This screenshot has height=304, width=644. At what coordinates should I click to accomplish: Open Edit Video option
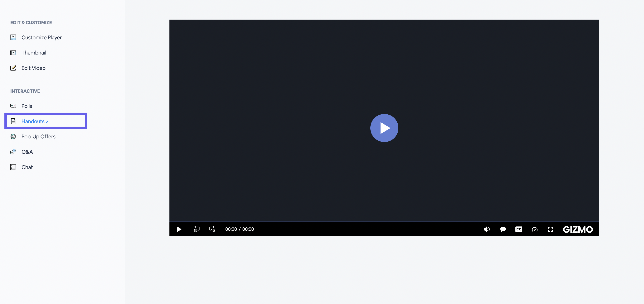pyautogui.click(x=33, y=68)
